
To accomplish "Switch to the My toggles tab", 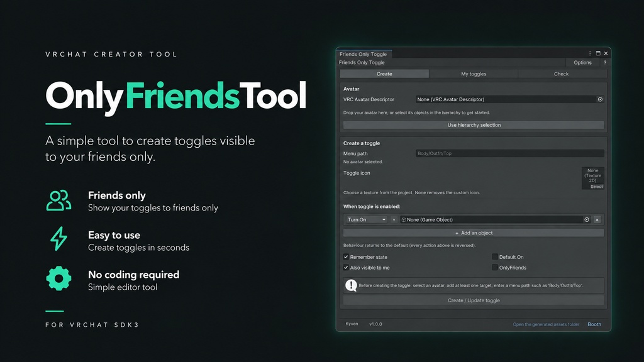I will pyautogui.click(x=474, y=74).
